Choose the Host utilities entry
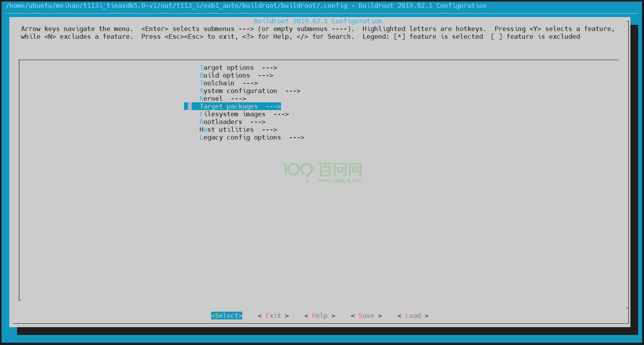Image resolution: width=644 pixels, height=345 pixels. click(226, 129)
